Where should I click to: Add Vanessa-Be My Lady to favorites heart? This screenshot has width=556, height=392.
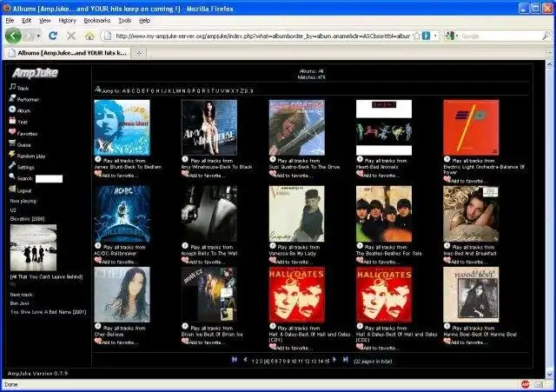(x=272, y=260)
